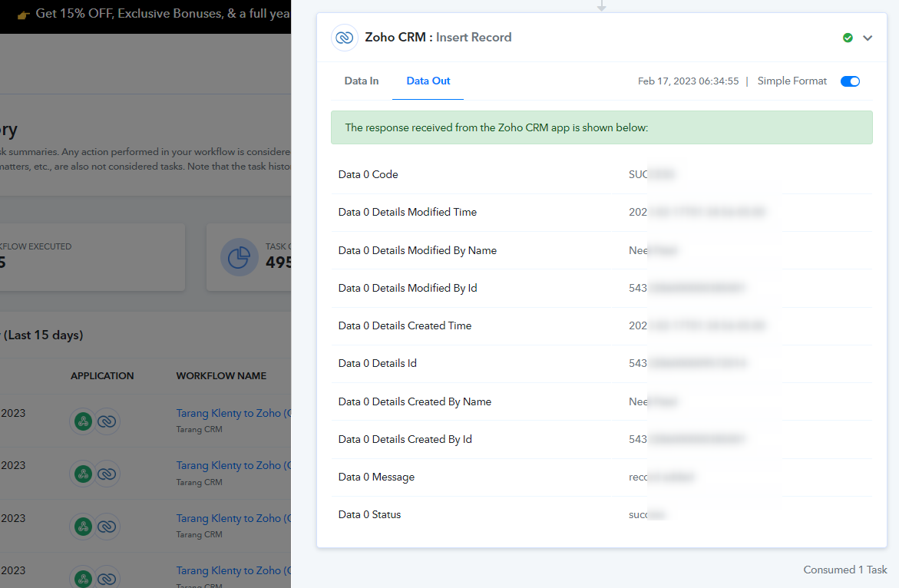Click green webhook icon in second workflow row
The image size is (899, 588).
coord(83,474)
